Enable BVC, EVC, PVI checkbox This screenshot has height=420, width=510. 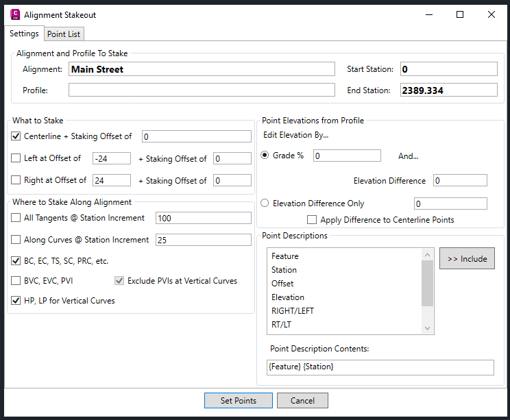click(x=16, y=280)
